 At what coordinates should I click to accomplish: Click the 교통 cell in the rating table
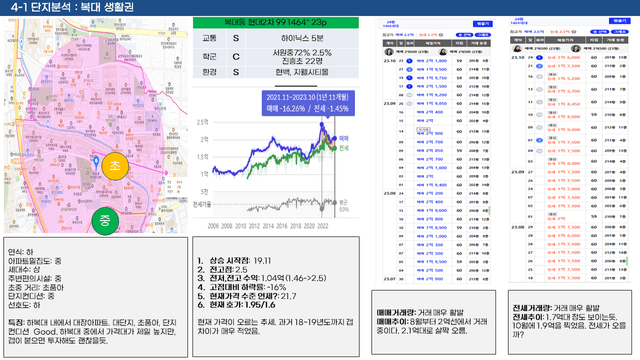(x=209, y=38)
